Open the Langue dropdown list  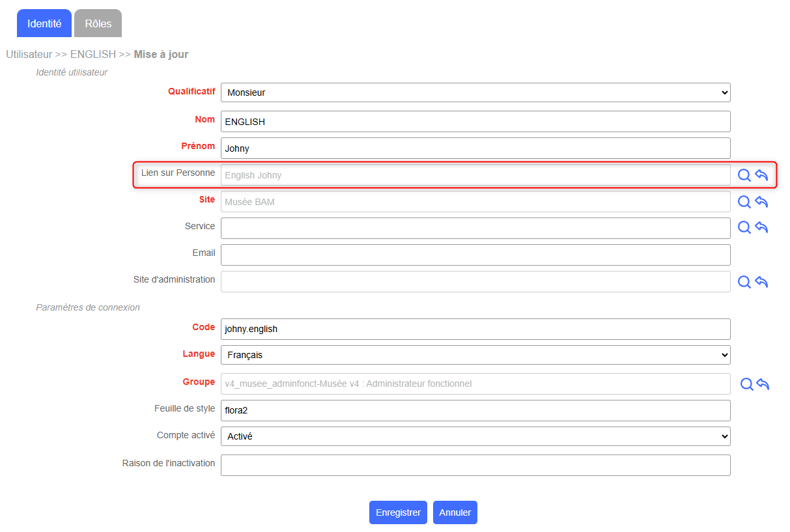[475, 355]
